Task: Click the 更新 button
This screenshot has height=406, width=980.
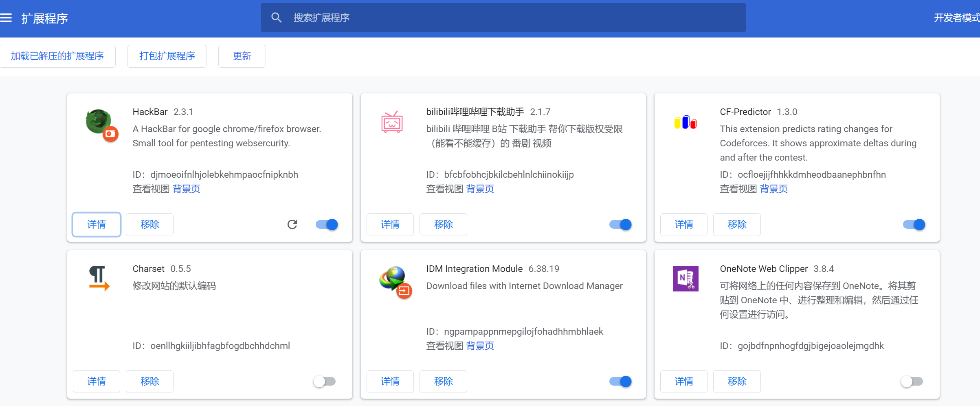Action: click(x=242, y=56)
